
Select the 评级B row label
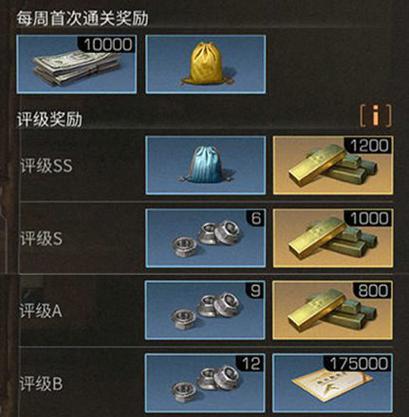pos(41,384)
